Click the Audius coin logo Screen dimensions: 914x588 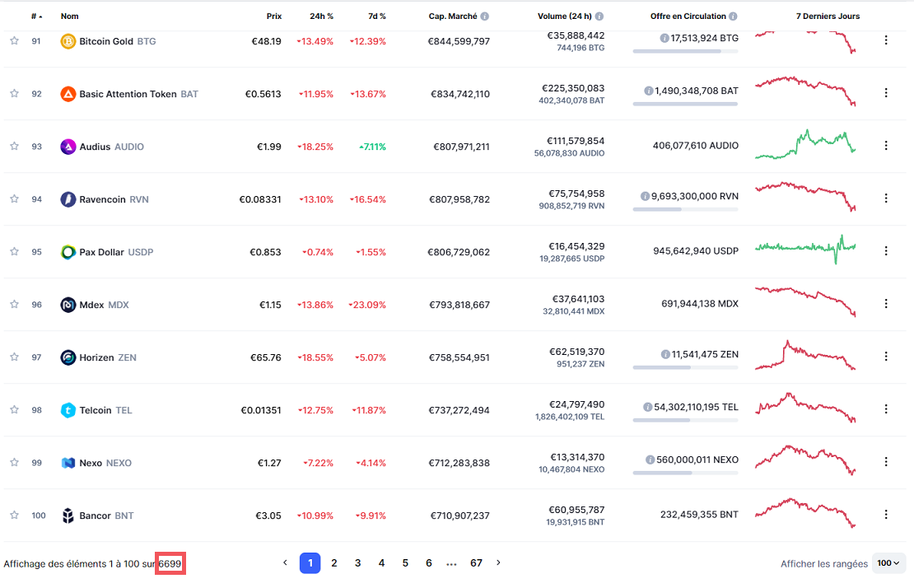(x=69, y=145)
